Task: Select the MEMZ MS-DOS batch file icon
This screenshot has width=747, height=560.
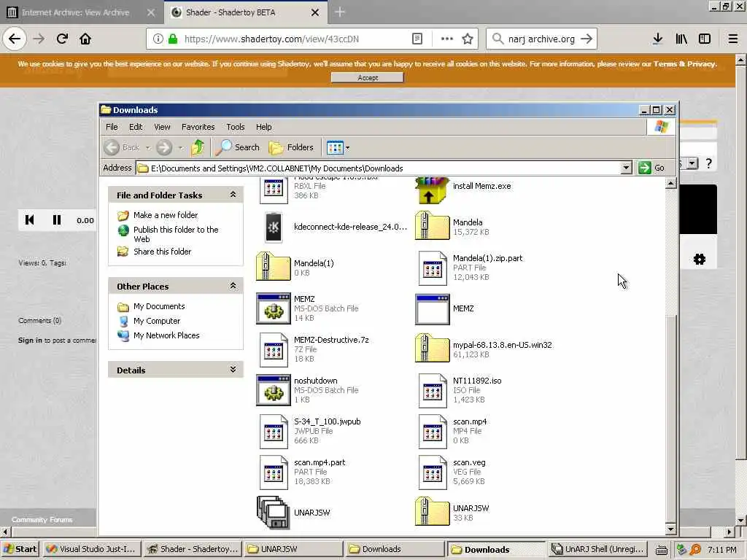Action: click(x=273, y=308)
